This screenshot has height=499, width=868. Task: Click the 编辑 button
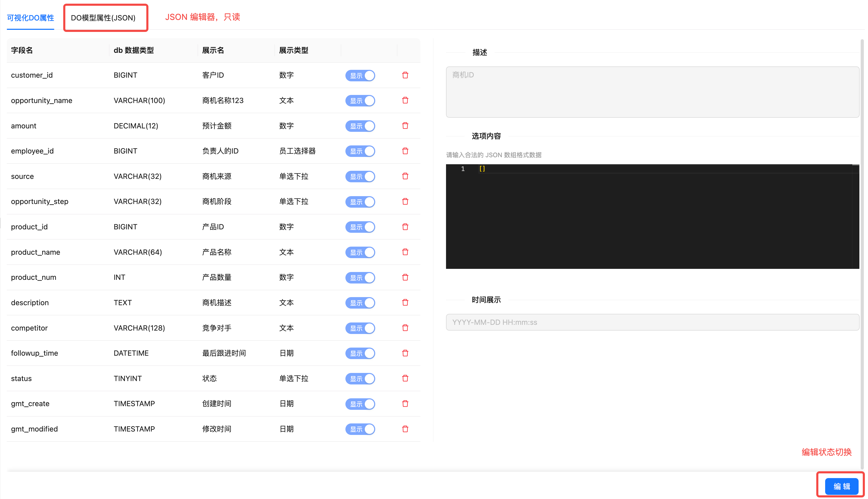(841, 486)
